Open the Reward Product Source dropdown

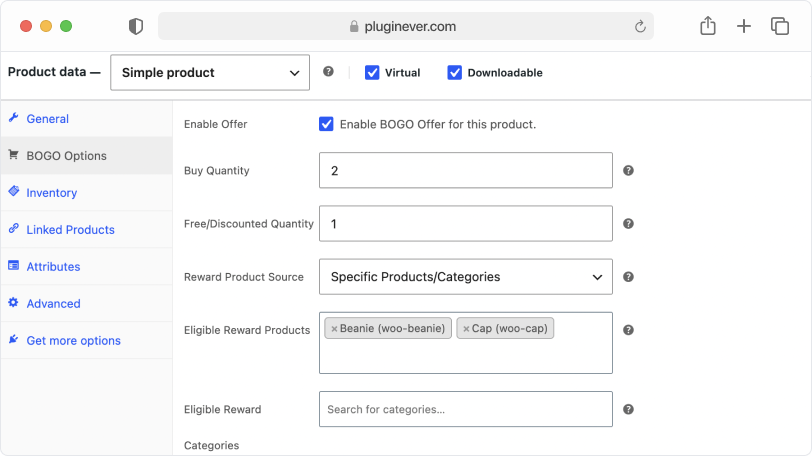[x=466, y=277]
